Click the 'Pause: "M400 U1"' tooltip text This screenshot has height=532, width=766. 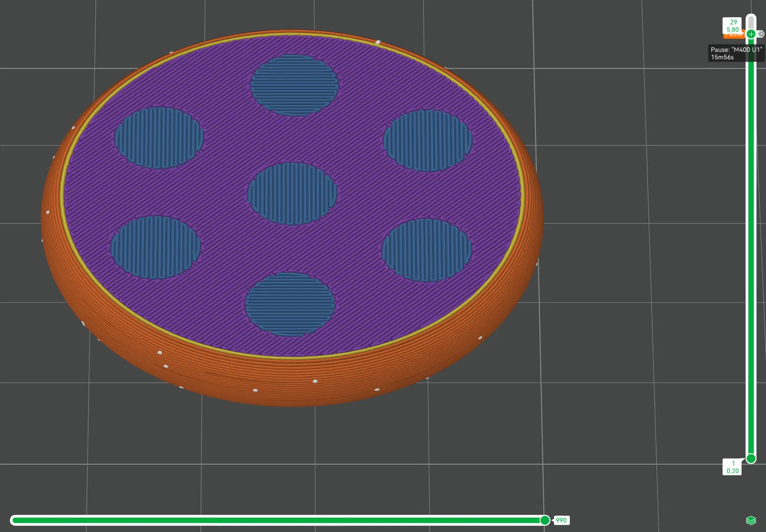coord(736,49)
